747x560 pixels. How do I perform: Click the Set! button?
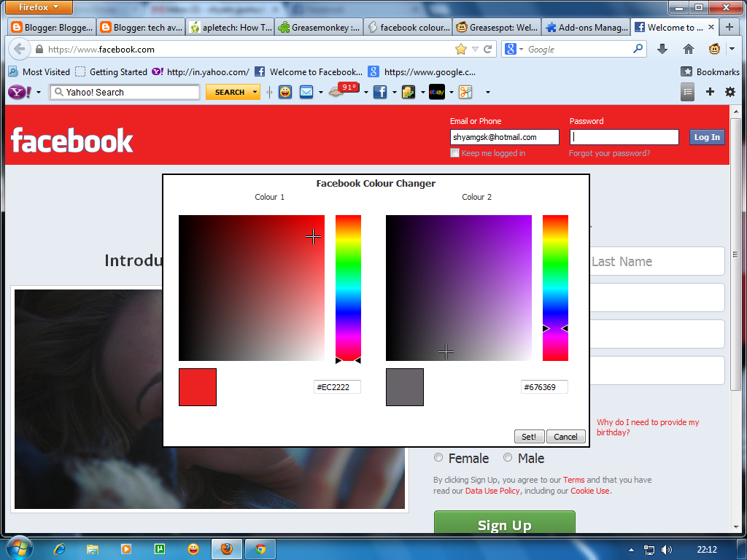tap(529, 436)
